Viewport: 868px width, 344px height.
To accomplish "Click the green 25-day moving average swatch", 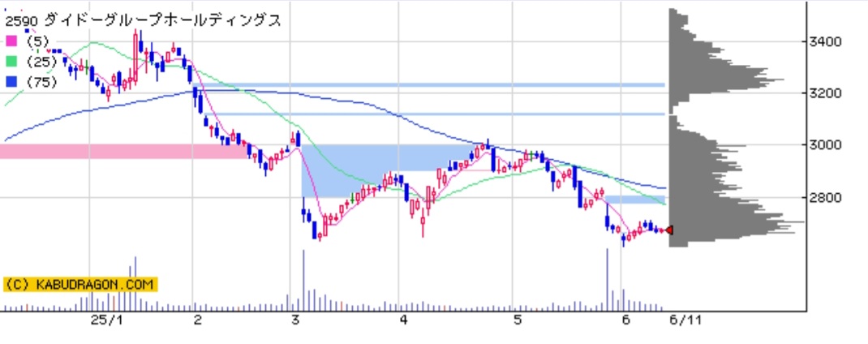I will click(11, 62).
